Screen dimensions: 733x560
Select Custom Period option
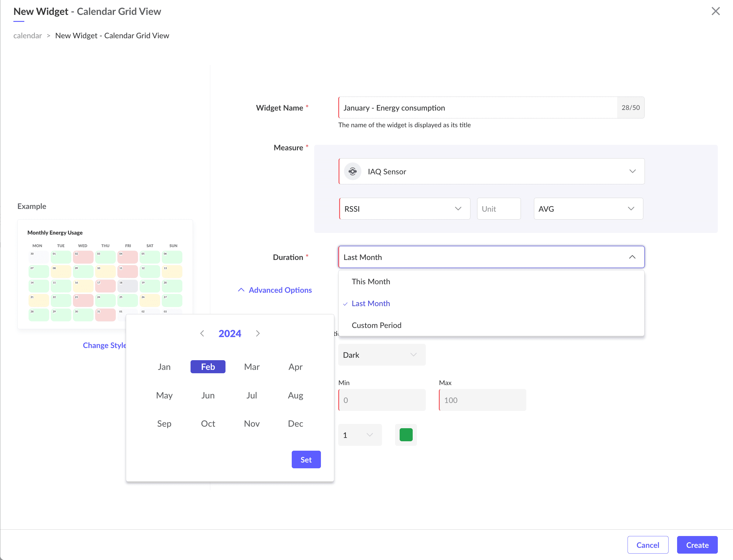point(377,325)
